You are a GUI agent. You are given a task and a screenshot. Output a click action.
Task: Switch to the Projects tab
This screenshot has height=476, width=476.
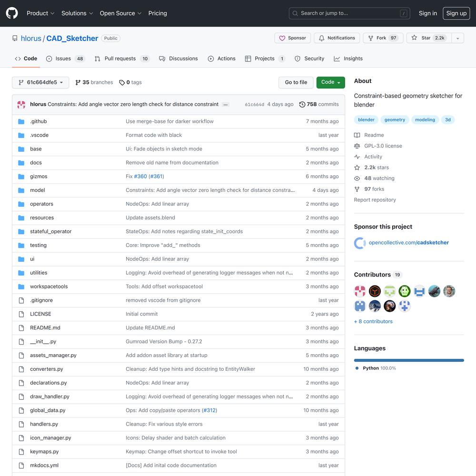tap(265, 59)
